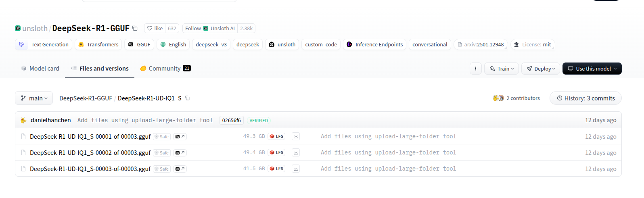This screenshot has height=198, width=644.
Task: Select the conversational tag
Action: point(430,44)
